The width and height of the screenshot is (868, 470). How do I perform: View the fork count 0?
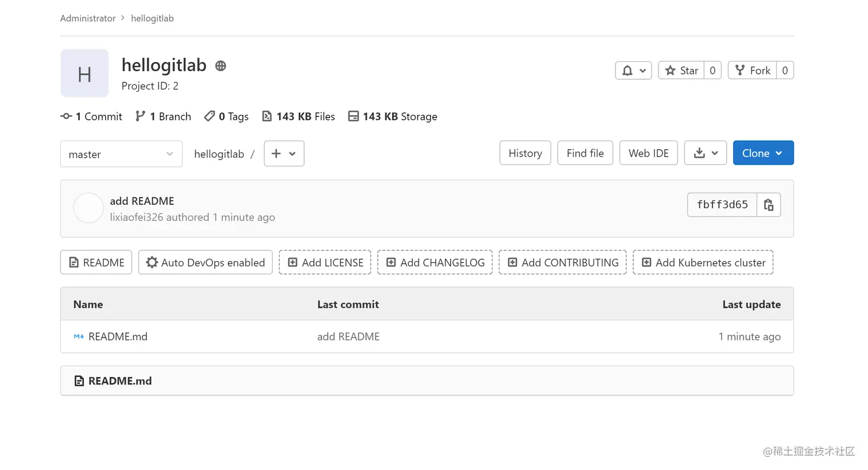click(785, 71)
